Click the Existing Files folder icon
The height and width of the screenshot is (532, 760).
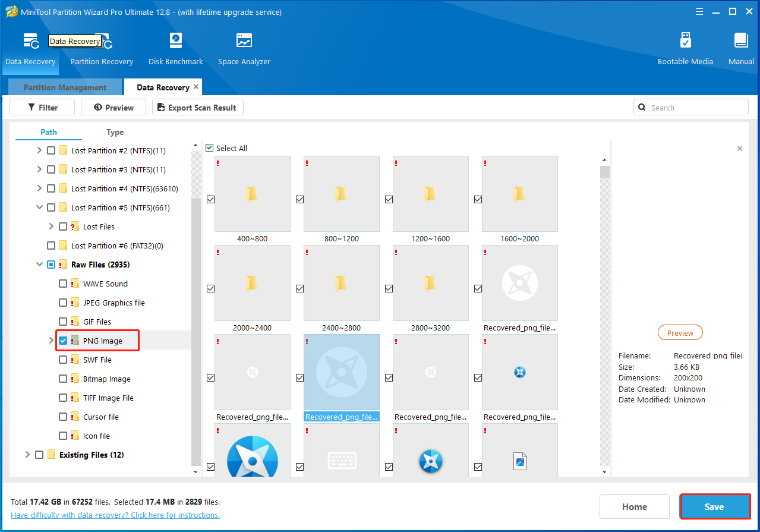coord(51,455)
